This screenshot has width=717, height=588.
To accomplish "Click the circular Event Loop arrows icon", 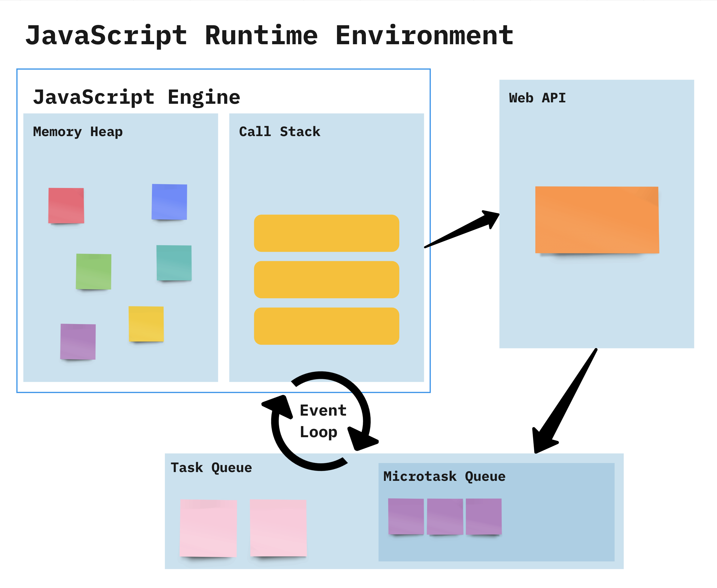I will click(x=320, y=421).
